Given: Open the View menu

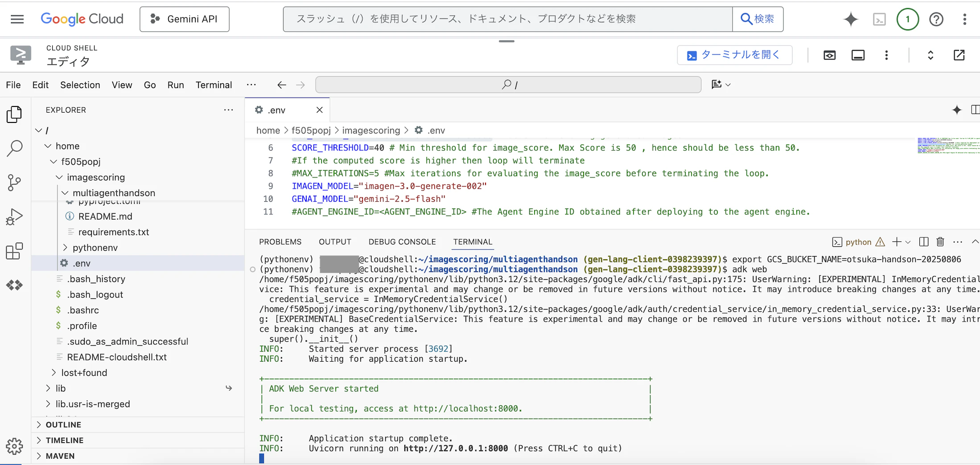Looking at the screenshot, I should [x=122, y=85].
